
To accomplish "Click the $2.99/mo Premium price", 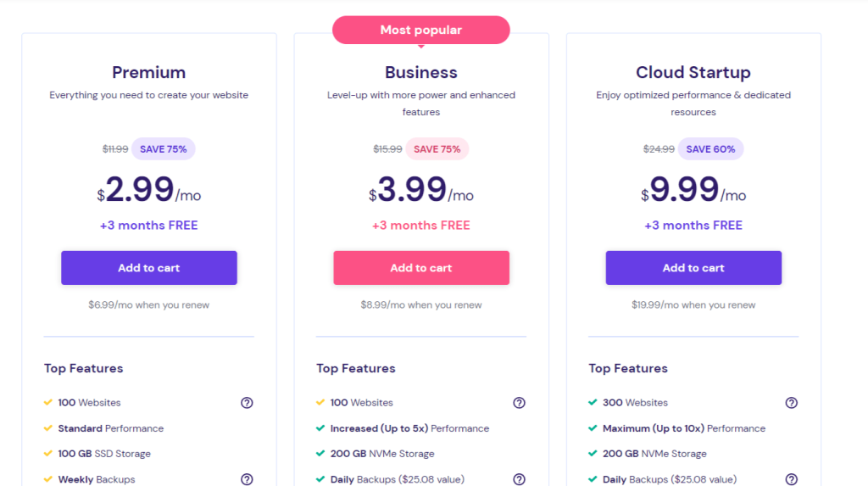I will click(149, 189).
